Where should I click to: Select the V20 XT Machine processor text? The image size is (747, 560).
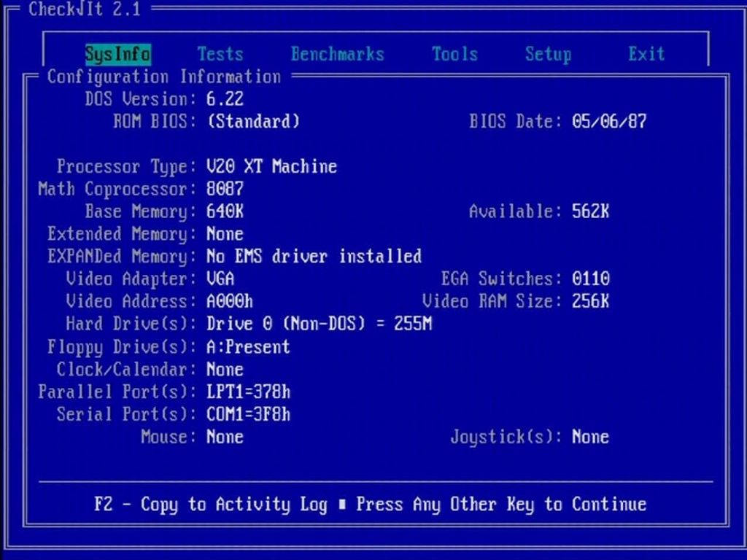click(271, 167)
